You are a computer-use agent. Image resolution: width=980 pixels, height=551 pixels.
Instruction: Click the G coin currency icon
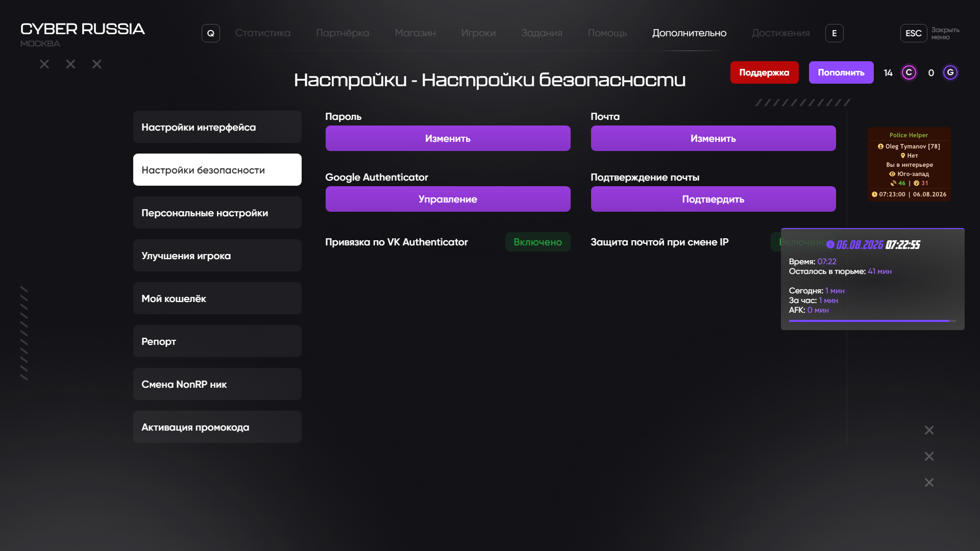pos(950,72)
